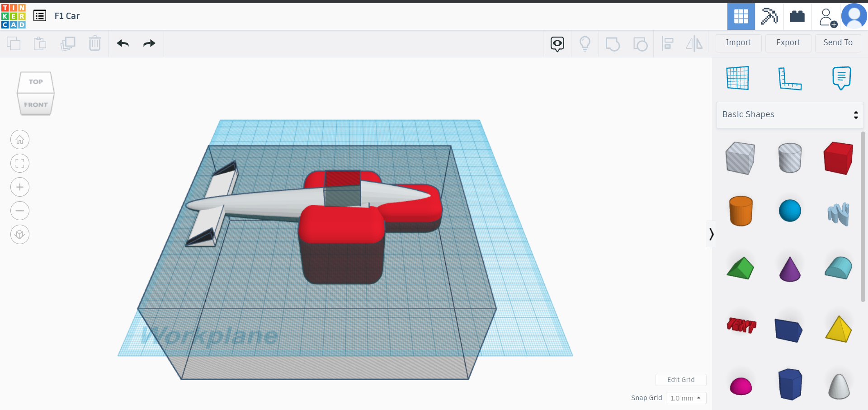Toggle the Show all lightbulb icon
Image resolution: width=868 pixels, height=410 pixels.
pyautogui.click(x=585, y=44)
